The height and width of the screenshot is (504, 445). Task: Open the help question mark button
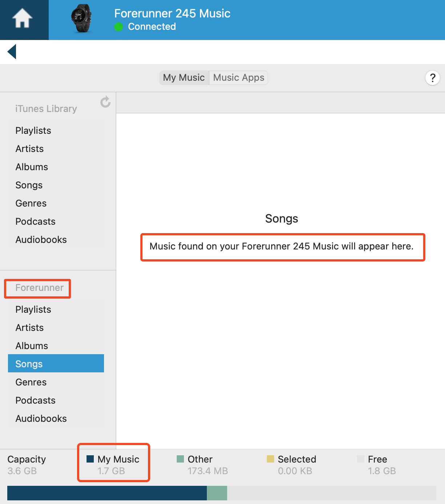(x=433, y=78)
